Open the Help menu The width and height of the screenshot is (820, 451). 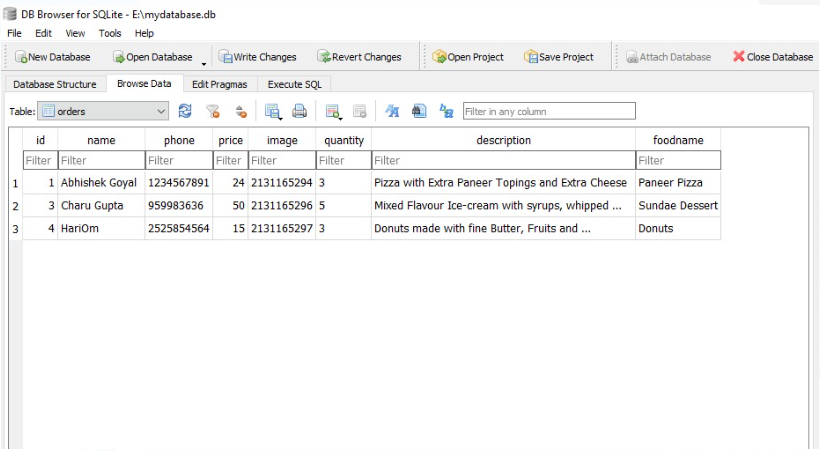pyautogui.click(x=144, y=33)
